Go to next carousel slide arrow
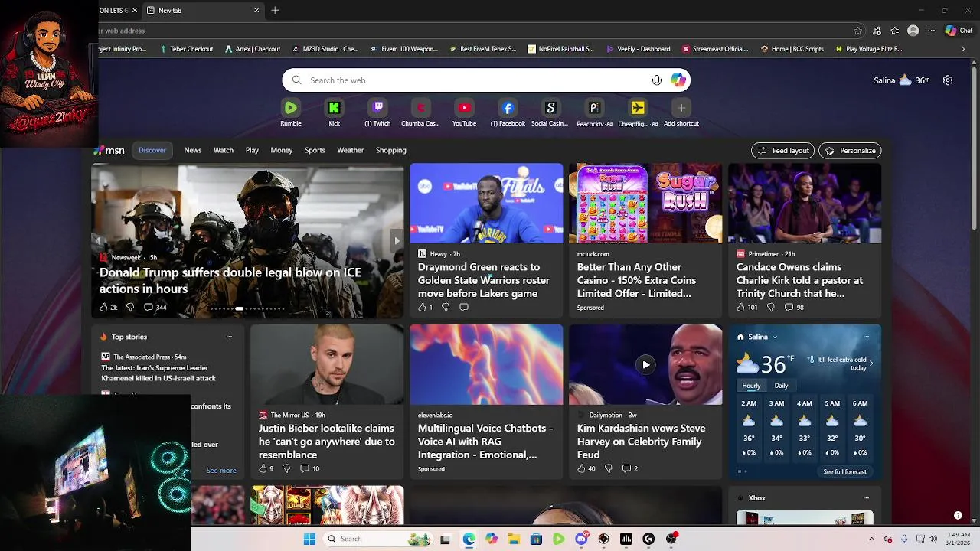This screenshot has height=551, width=980. click(x=397, y=240)
